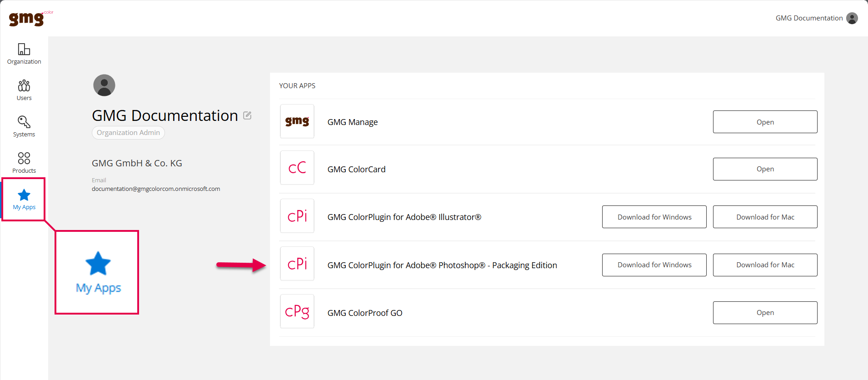Download Illustrator ColorPlugin for Windows
The width and height of the screenshot is (868, 380).
pyautogui.click(x=654, y=217)
